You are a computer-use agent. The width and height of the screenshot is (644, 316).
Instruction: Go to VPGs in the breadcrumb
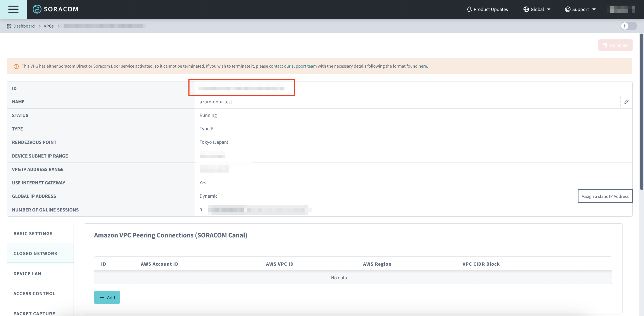point(49,26)
